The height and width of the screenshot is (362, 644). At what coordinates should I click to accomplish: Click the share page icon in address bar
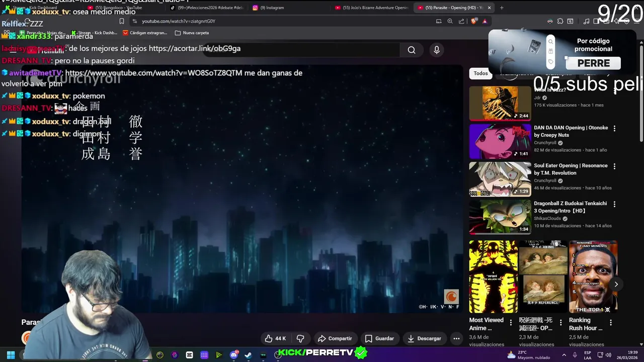coord(461,21)
